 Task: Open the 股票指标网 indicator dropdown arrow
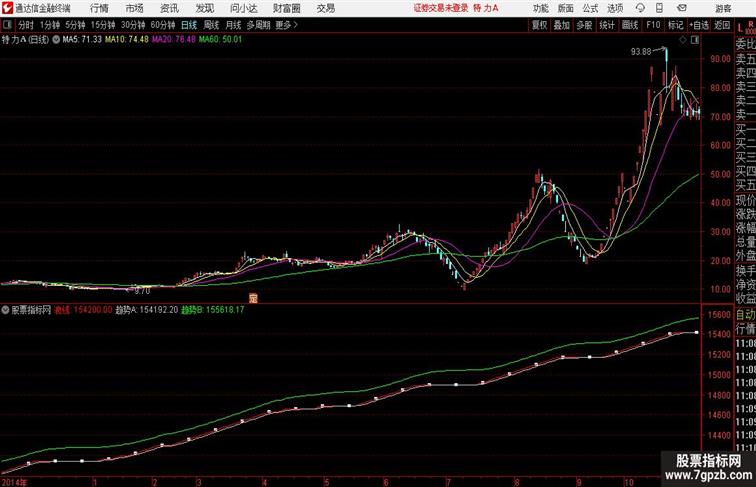click(5, 310)
